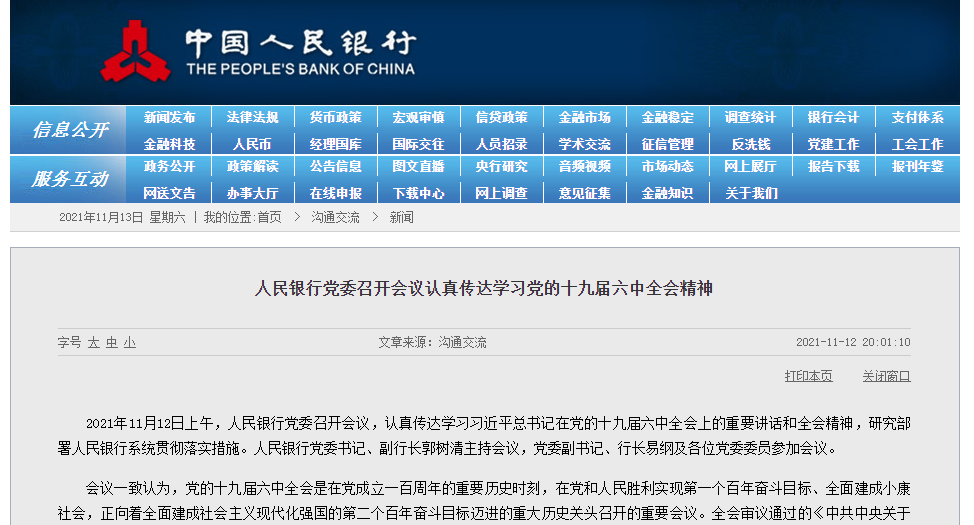The width and height of the screenshot is (974, 525).
Task: Open 金融市场 navigation link
Action: (585, 117)
